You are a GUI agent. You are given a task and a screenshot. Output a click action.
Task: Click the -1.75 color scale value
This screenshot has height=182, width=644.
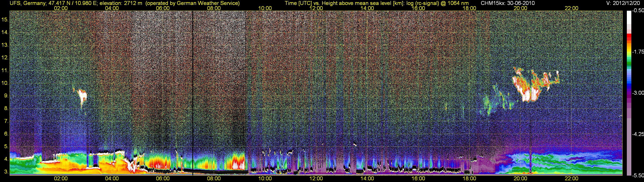638,52
